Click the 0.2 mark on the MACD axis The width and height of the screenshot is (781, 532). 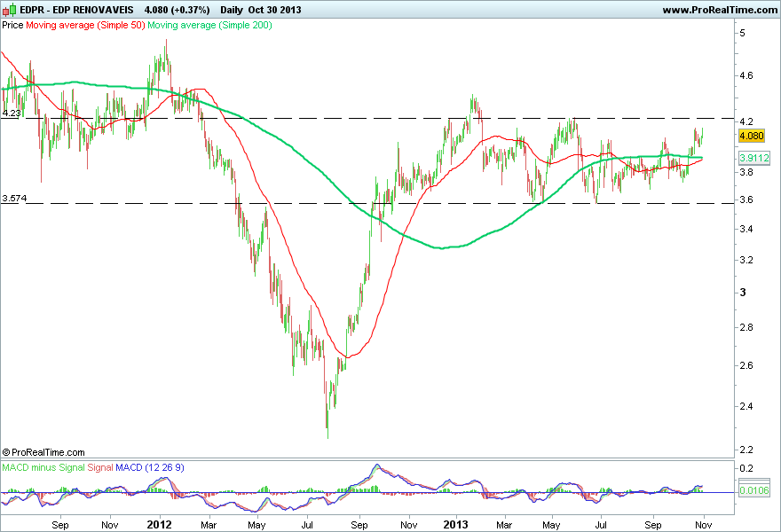click(746, 468)
